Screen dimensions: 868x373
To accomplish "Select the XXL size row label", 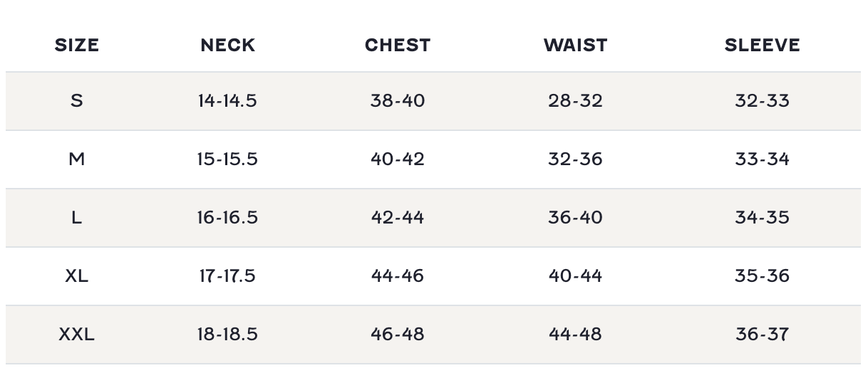I will pos(77,334).
